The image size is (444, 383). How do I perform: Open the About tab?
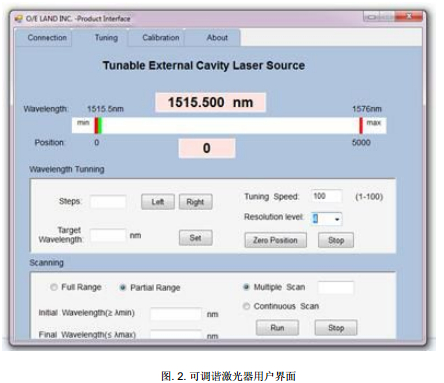[217, 38]
